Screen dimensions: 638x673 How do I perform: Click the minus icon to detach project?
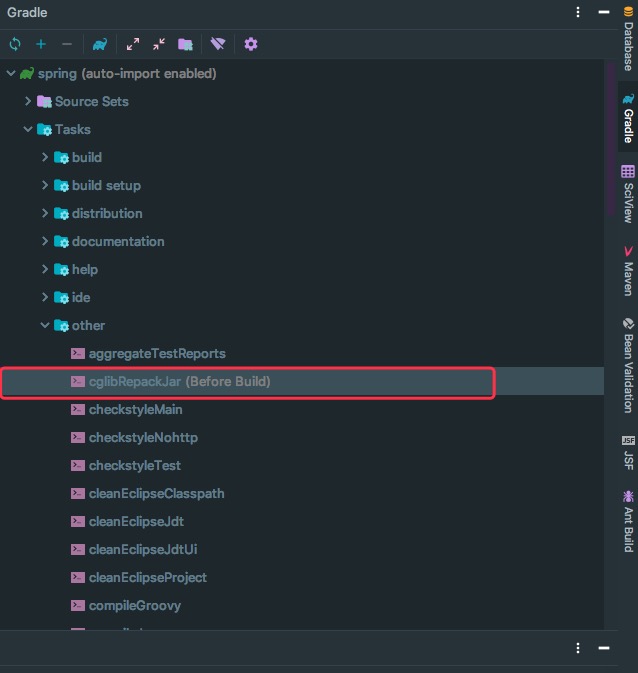pos(67,44)
